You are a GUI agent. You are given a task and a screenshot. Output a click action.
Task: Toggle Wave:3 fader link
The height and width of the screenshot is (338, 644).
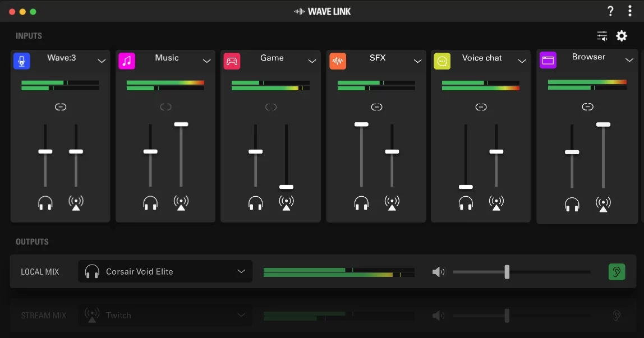61,107
